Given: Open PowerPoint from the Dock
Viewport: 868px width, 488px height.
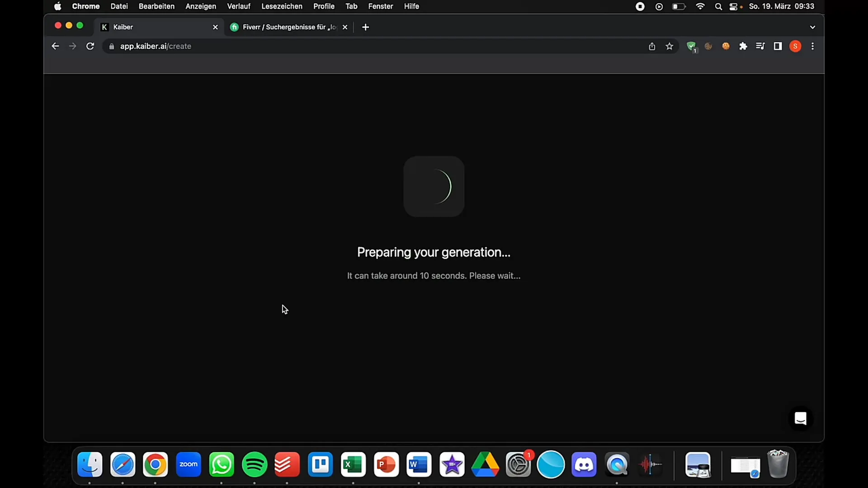Looking at the screenshot, I should pos(386,465).
